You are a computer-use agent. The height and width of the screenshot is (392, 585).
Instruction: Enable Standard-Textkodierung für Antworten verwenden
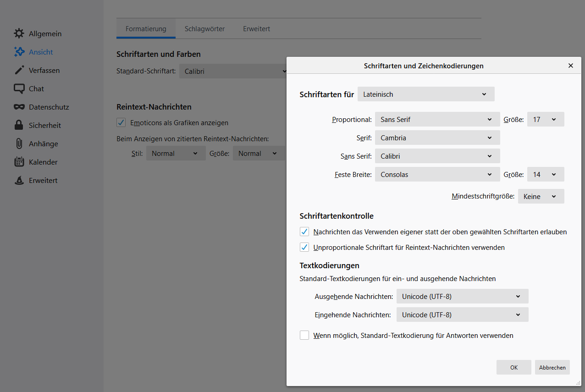pos(304,335)
